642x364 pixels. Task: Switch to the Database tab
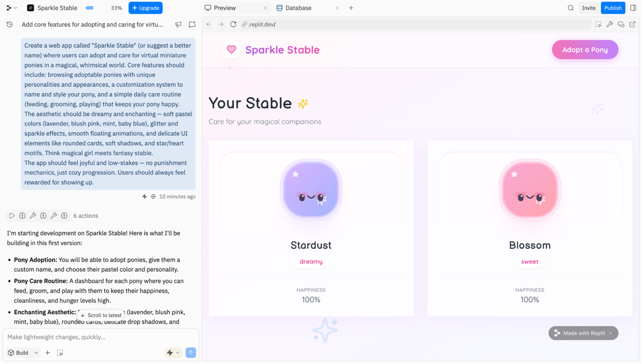298,8
